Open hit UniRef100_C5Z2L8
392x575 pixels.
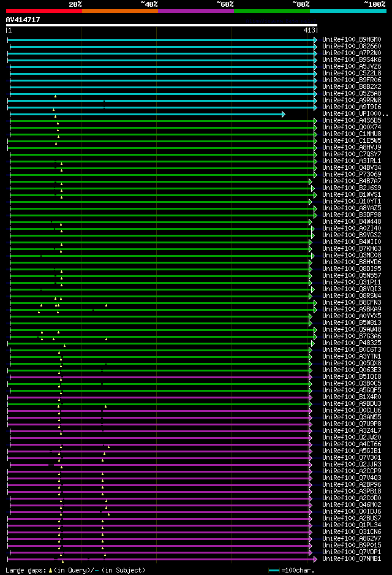pyautogui.click(x=352, y=74)
